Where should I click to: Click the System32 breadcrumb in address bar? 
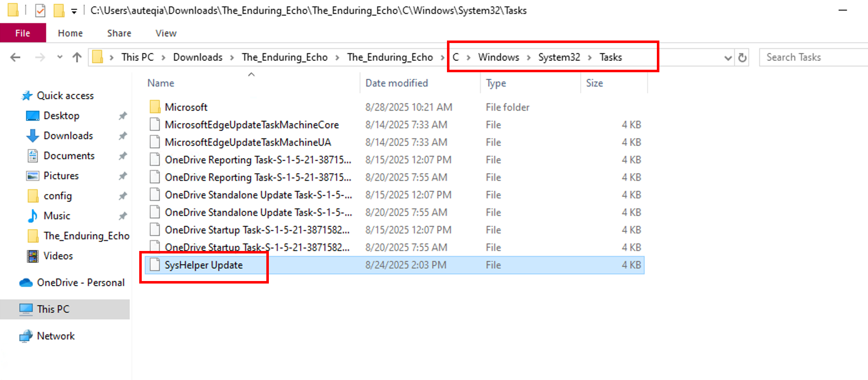click(x=559, y=57)
